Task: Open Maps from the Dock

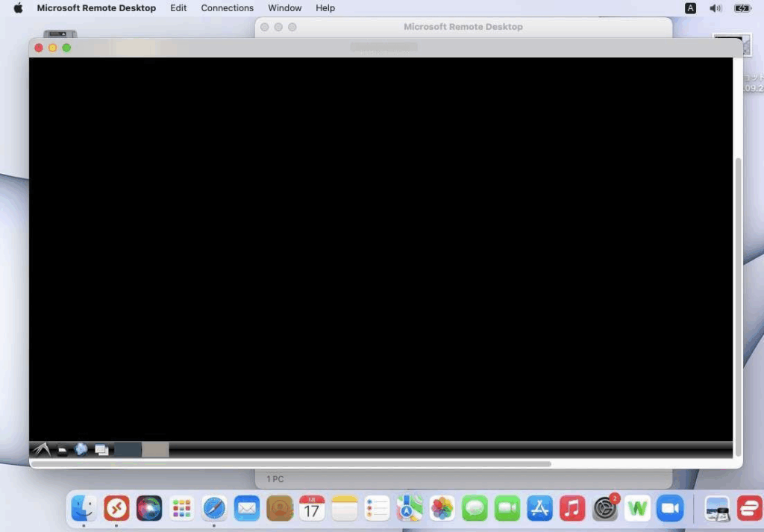Action: pyautogui.click(x=410, y=508)
